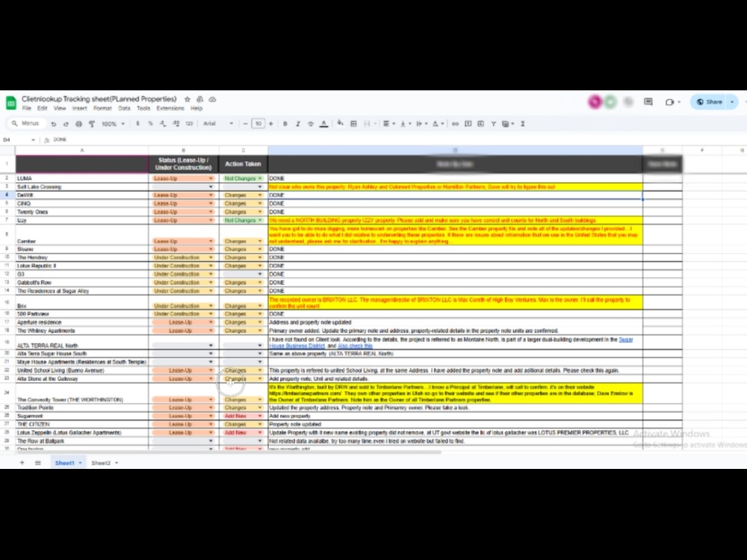Open the comment history icon near Share
747x560 pixels.
coord(648,102)
